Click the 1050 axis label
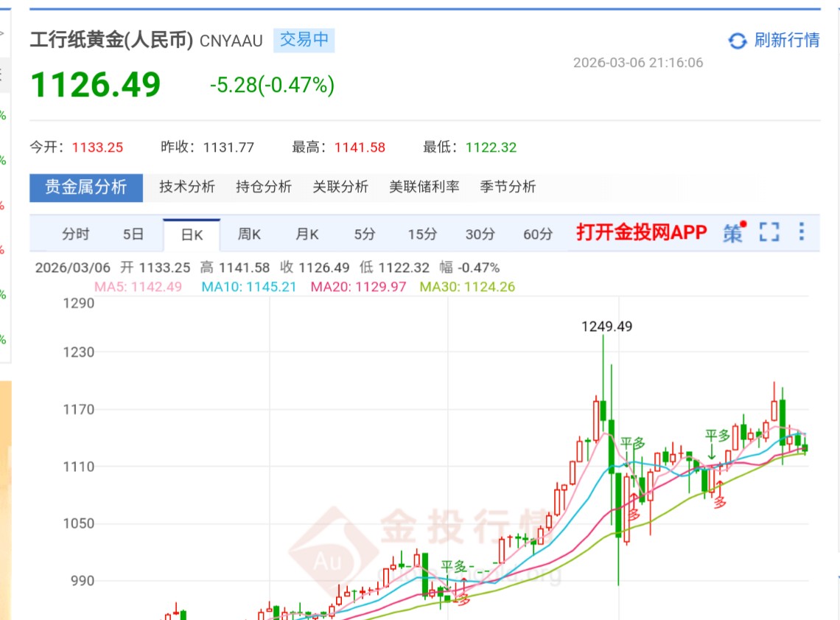840x620 pixels. point(79,523)
